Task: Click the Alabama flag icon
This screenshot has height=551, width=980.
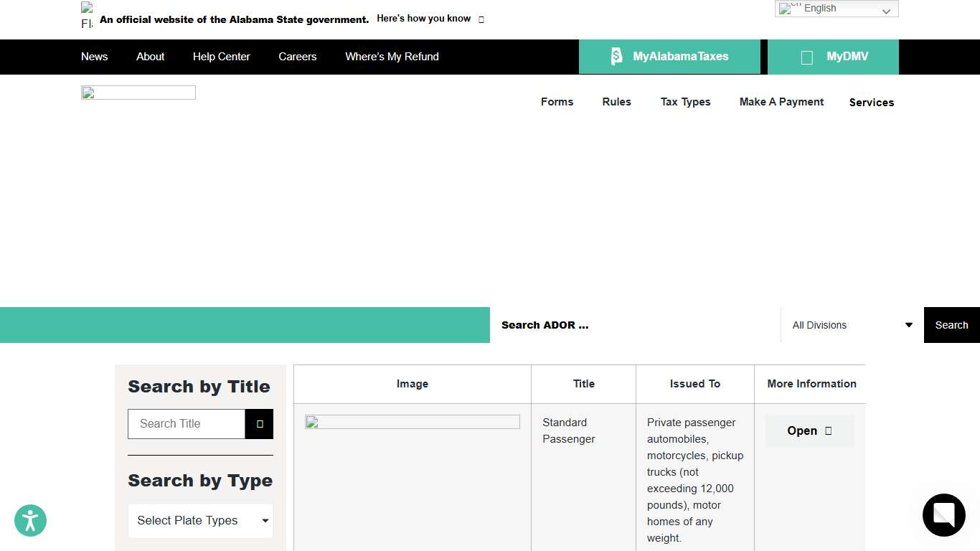Action: pyautogui.click(x=87, y=16)
